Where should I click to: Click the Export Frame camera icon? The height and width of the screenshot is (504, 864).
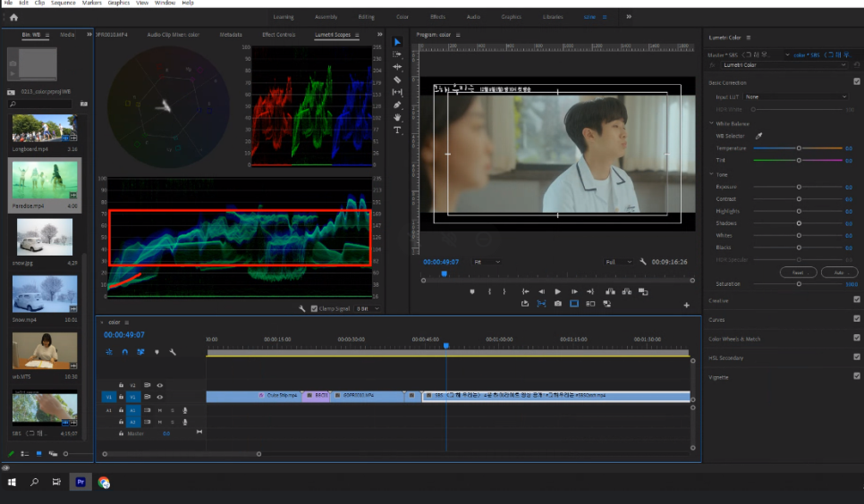point(557,304)
